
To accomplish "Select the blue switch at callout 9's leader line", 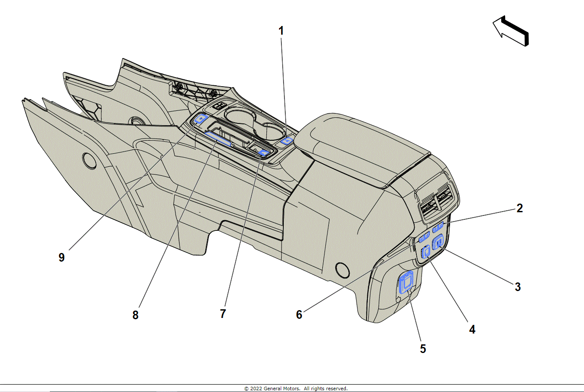I will click(x=201, y=119).
